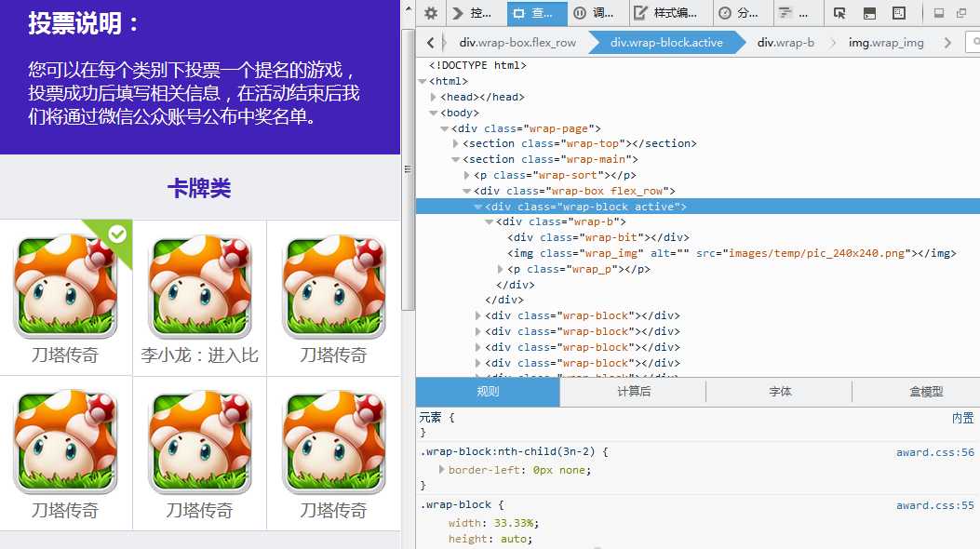
Task: Select the div.wrap-b breadcrumb
Action: pyautogui.click(x=785, y=43)
